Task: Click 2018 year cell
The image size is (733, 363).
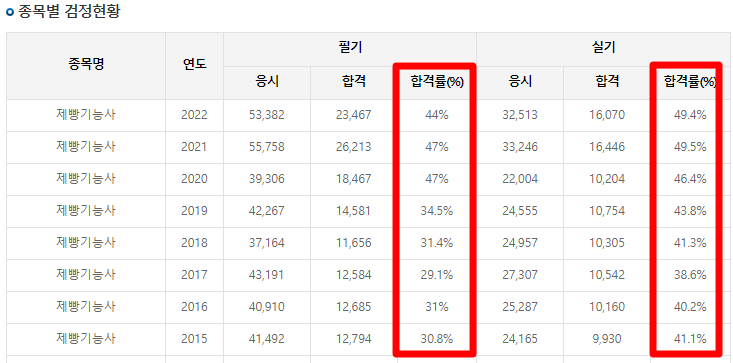Action: (x=194, y=243)
